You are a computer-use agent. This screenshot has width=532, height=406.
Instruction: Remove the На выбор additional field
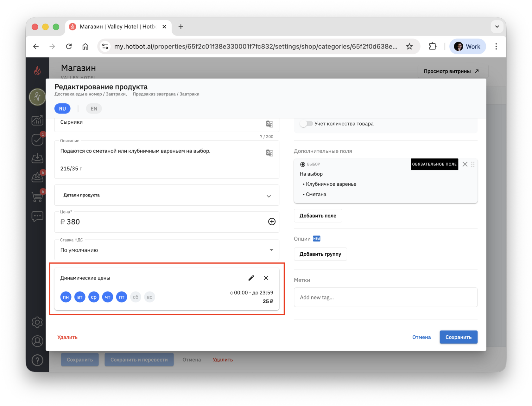(465, 164)
